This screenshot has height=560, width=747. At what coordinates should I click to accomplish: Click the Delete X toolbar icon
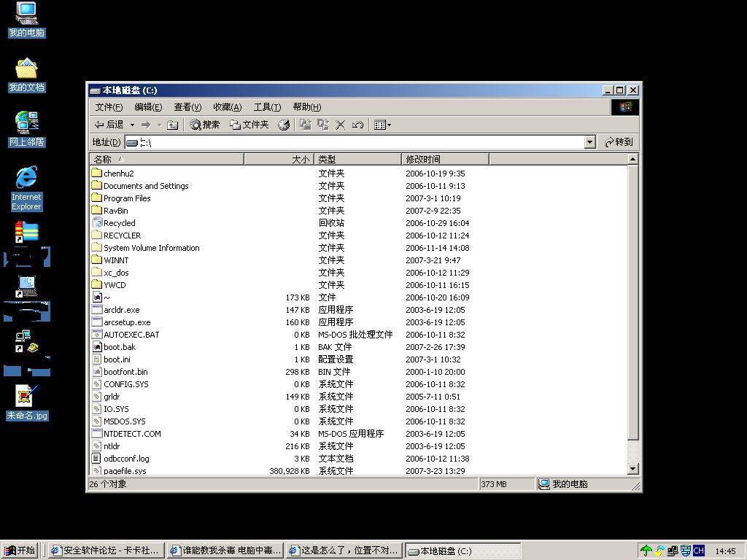pyautogui.click(x=340, y=125)
